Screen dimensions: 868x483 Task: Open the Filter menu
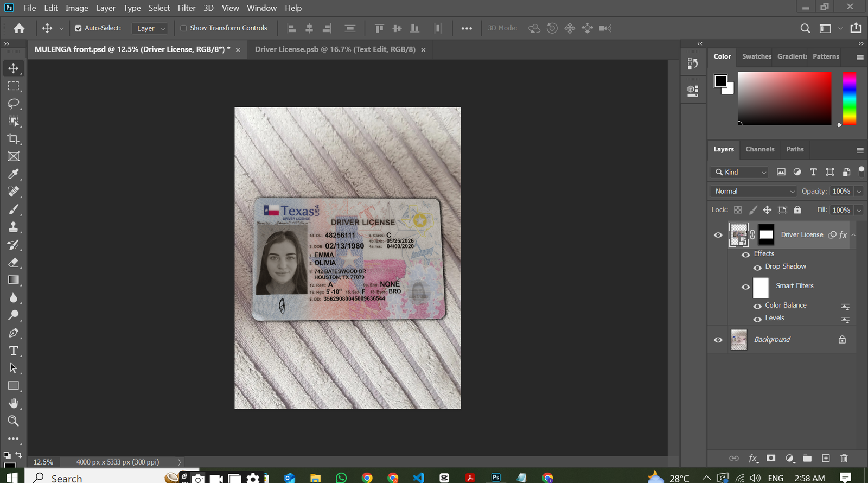point(187,8)
